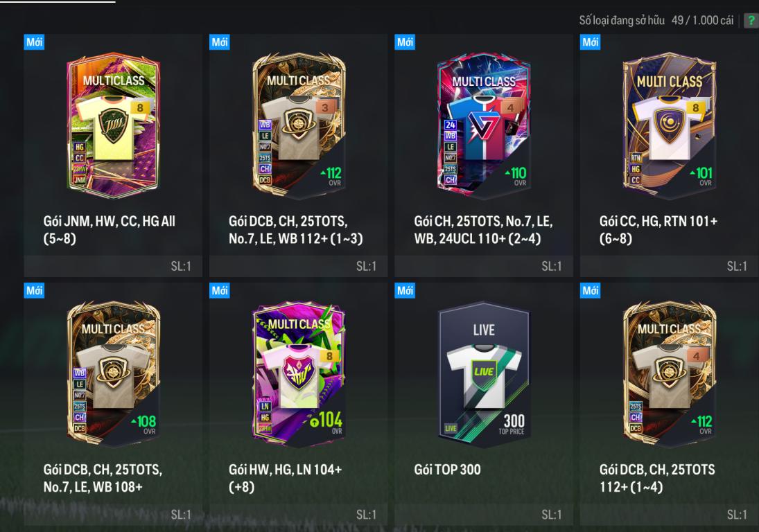The width and height of the screenshot is (759, 532).
Task: Select the Multi Class 112 OVR (1~4) card
Action: pyautogui.click(x=670, y=374)
